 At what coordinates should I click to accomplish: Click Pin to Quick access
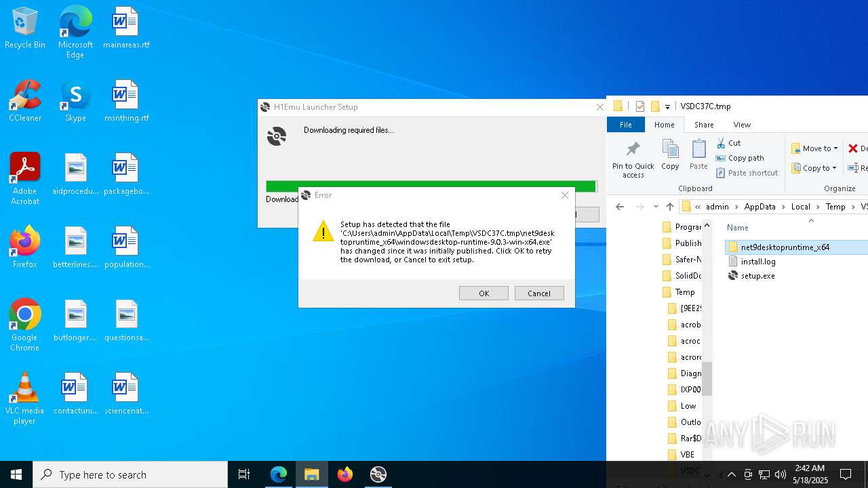click(x=633, y=160)
